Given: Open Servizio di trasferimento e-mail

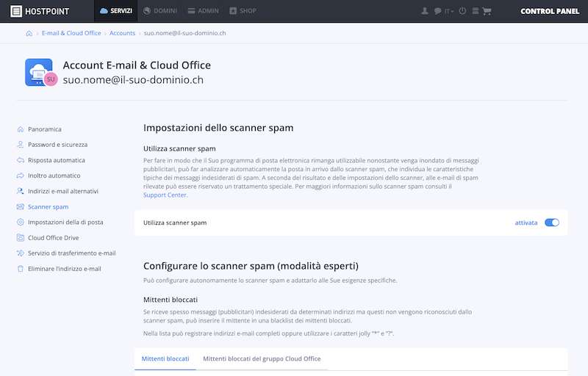Looking at the screenshot, I should tap(66, 253).
